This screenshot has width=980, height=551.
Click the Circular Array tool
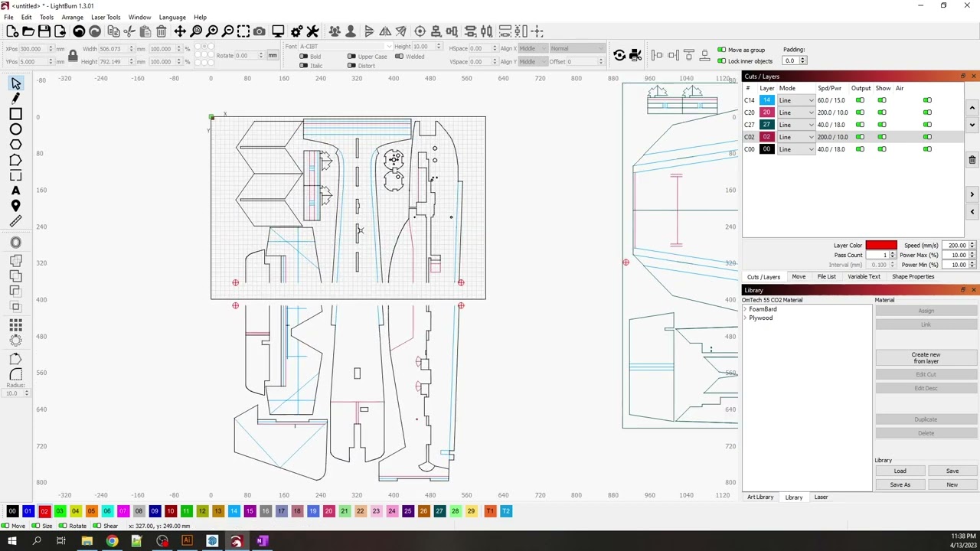tap(16, 340)
